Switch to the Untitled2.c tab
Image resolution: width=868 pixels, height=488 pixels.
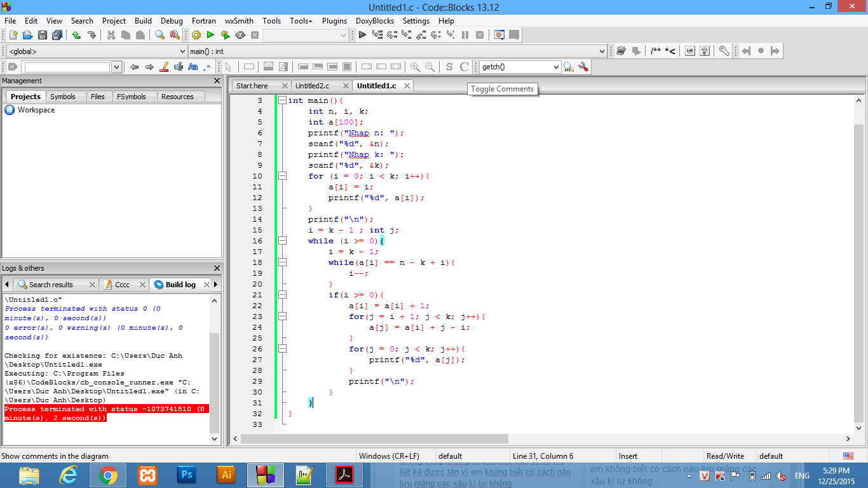click(x=312, y=86)
